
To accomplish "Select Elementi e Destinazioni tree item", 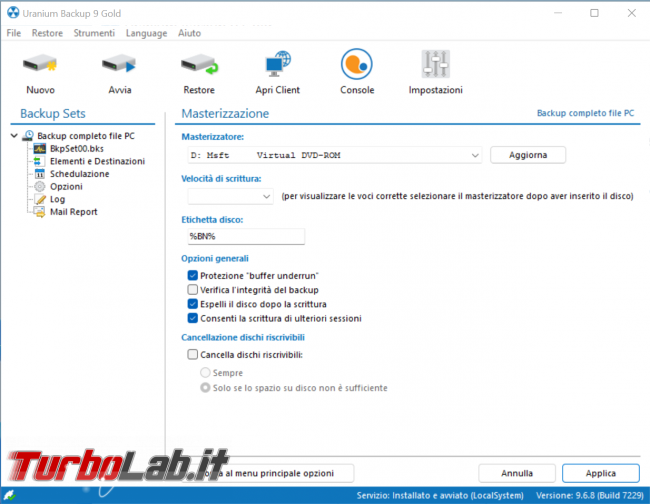I will (97, 161).
